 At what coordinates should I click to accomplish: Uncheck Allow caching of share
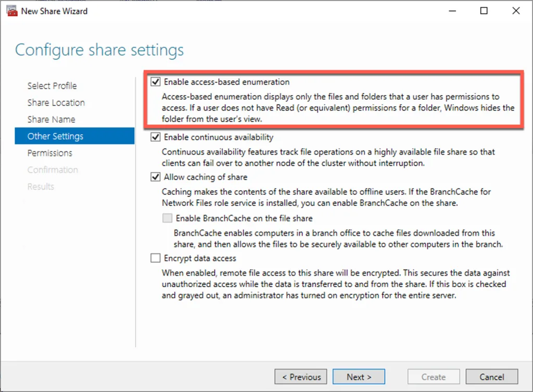(x=156, y=177)
